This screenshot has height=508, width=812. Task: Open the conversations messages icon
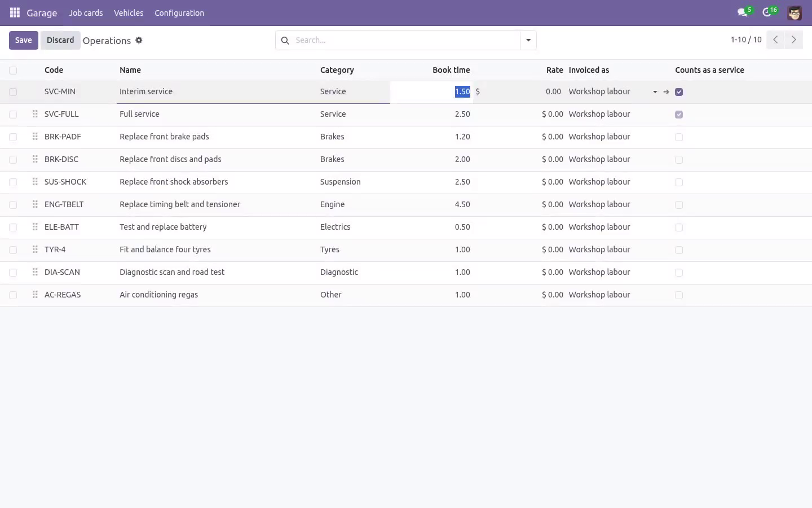pyautogui.click(x=743, y=12)
